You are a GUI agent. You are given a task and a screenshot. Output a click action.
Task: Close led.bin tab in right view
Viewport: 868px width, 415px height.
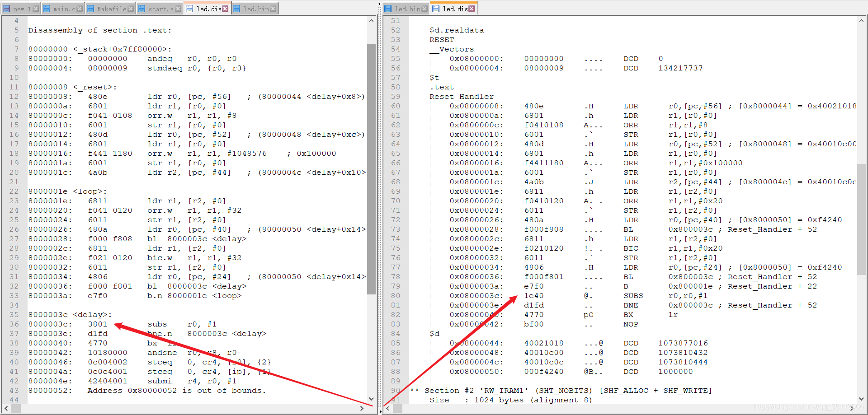coord(425,9)
